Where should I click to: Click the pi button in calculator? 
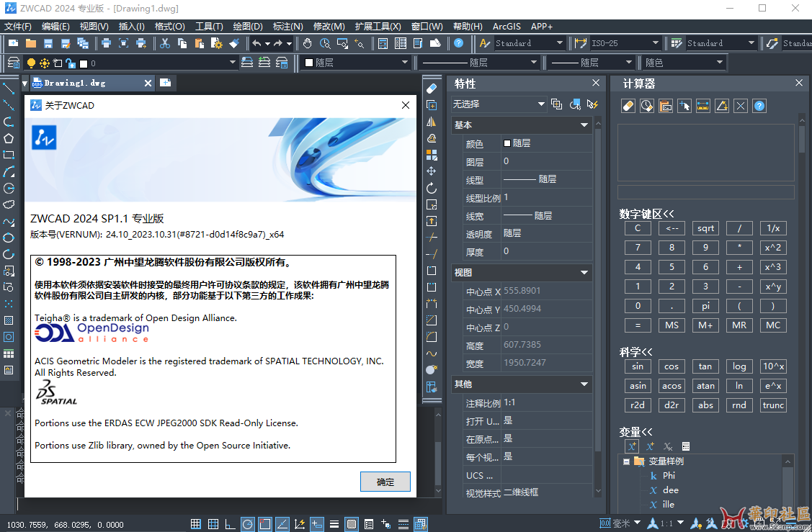pyautogui.click(x=705, y=306)
